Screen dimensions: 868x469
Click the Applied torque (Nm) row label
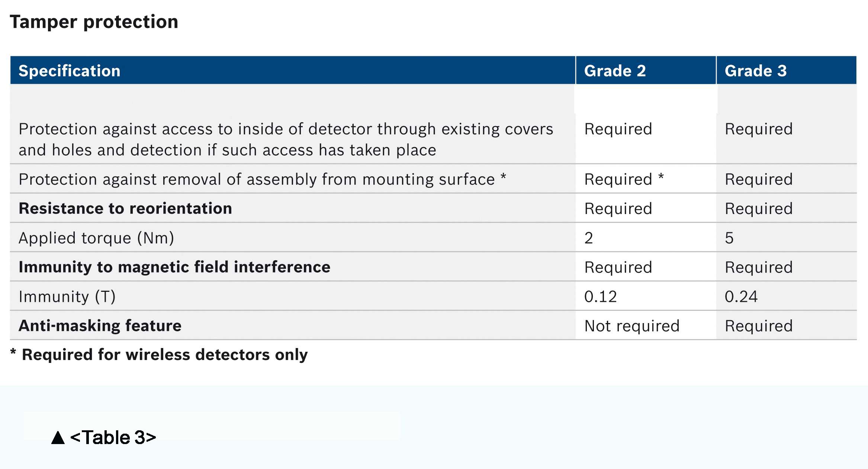(96, 238)
